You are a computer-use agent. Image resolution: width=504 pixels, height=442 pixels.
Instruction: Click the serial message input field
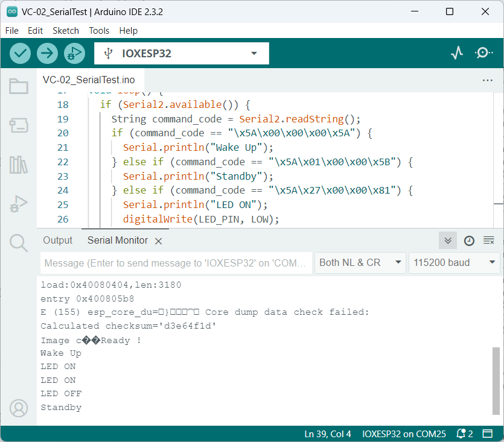176,263
